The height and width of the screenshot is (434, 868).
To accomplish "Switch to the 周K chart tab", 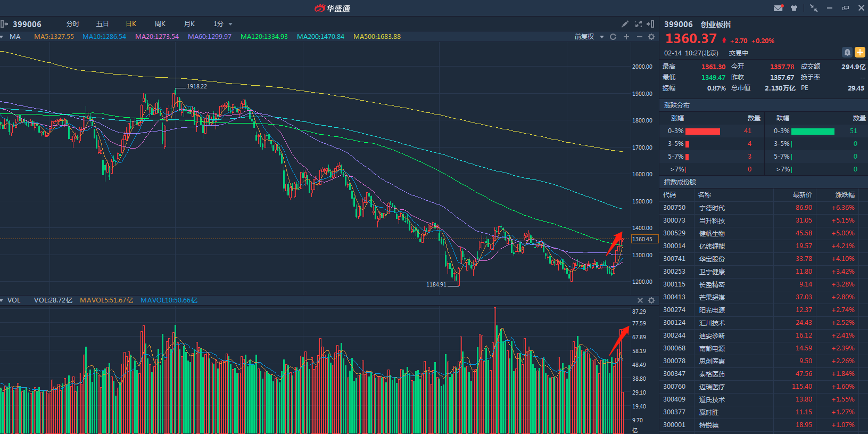I will tap(160, 24).
